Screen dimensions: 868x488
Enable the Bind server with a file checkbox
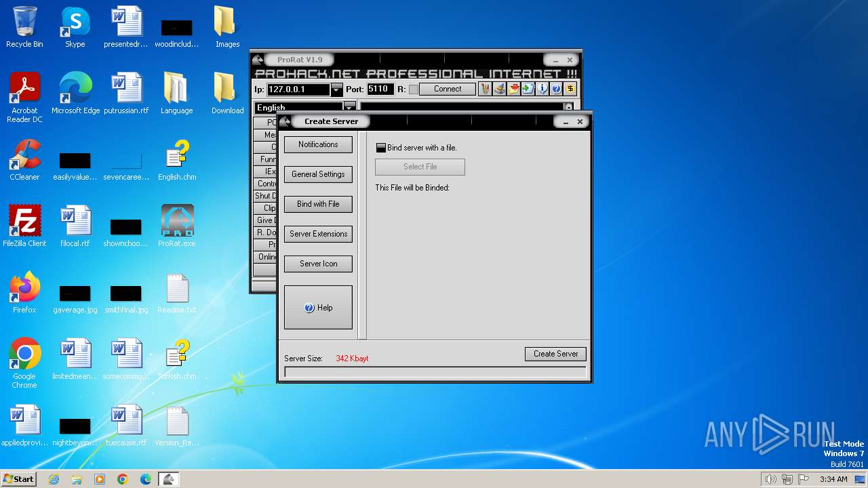tap(381, 148)
